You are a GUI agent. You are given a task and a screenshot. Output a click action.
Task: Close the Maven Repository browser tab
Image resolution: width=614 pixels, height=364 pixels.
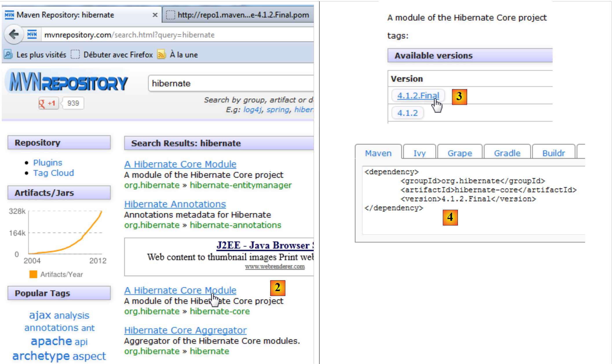pos(155,15)
